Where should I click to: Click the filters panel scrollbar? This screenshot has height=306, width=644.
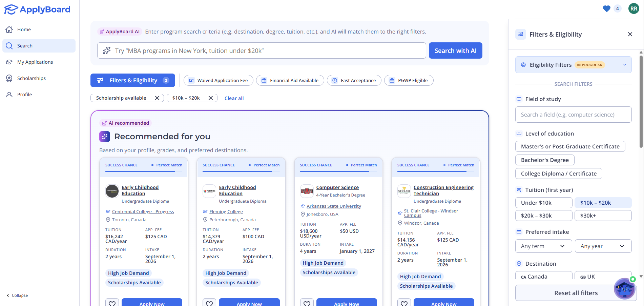(641, 102)
